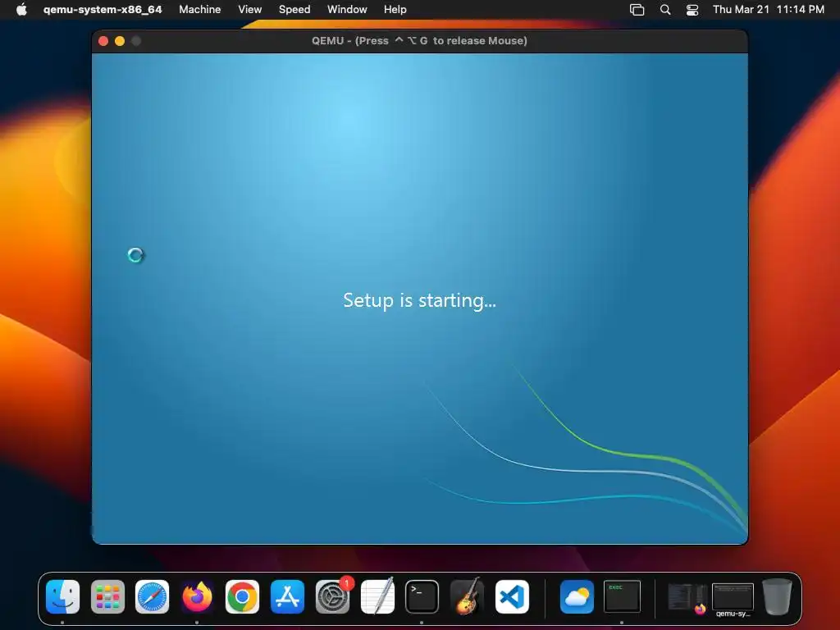Screen dimensions: 840x630
Task: Open the qemu-system-x86_64 app menu
Action: (103, 9)
